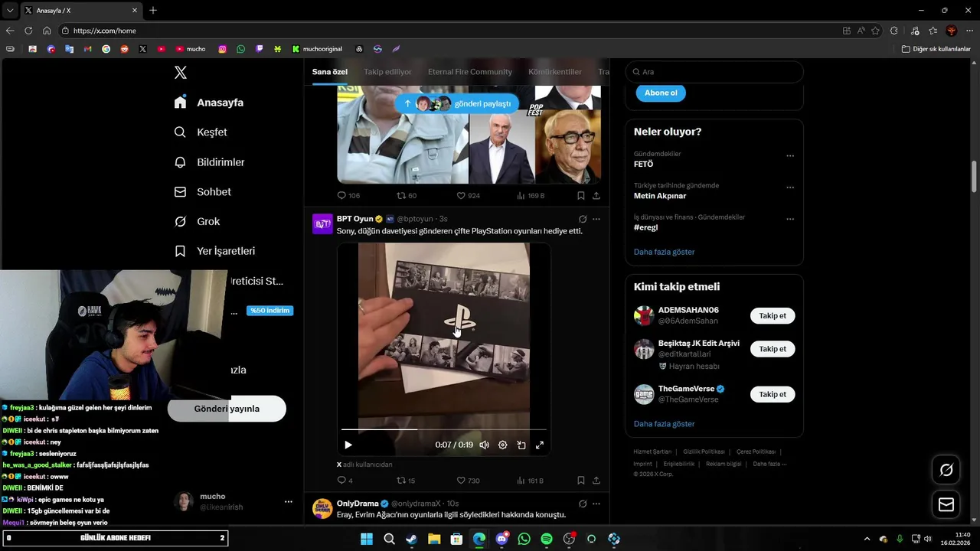
Task: Open browser extensions puzzle icon
Action: 894,31
